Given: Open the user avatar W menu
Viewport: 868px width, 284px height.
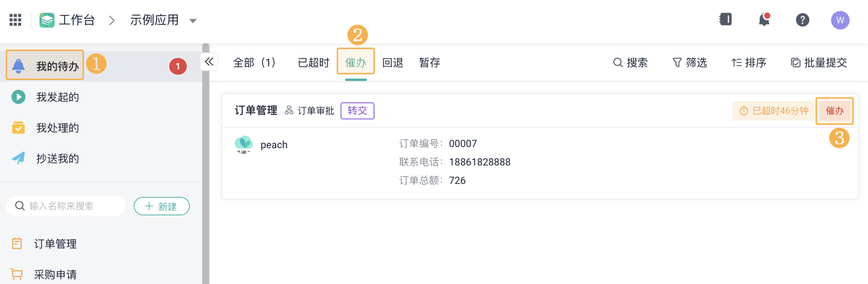Looking at the screenshot, I should point(840,20).
